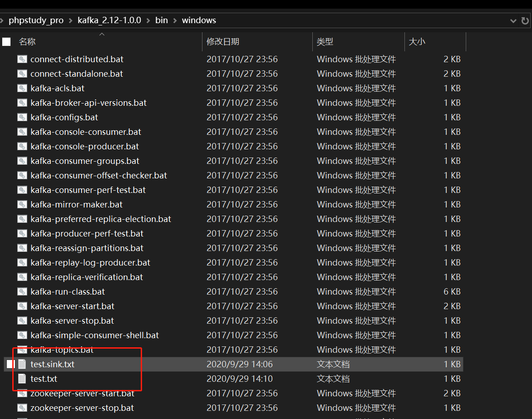Click the kafka-replica-verification.bat file icon
Screen dimensions: 532x419
pos(22,277)
